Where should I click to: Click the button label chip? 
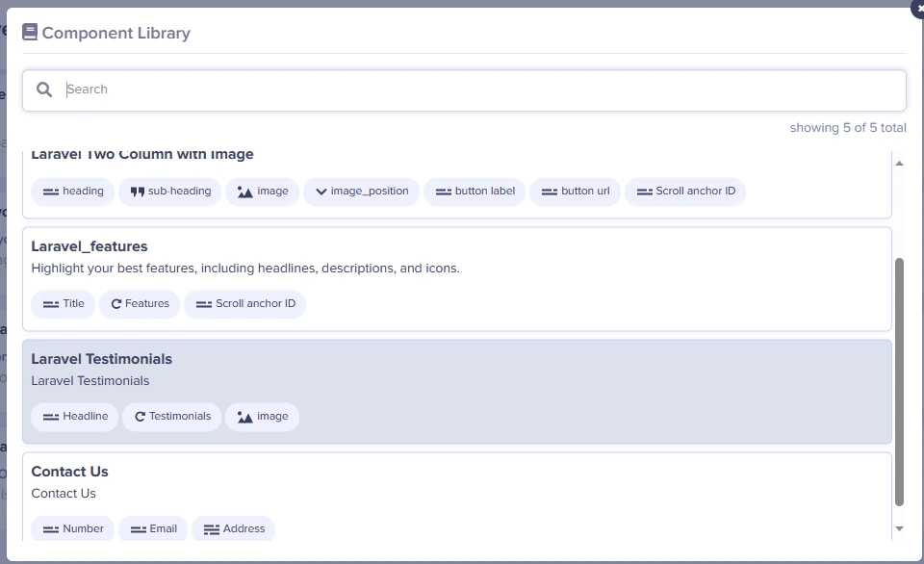point(475,192)
